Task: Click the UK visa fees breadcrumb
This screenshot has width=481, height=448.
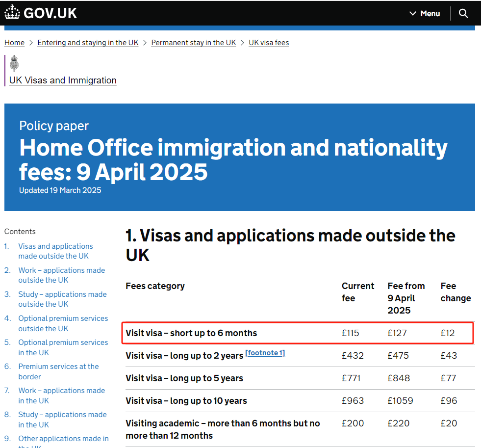Action: [269, 43]
